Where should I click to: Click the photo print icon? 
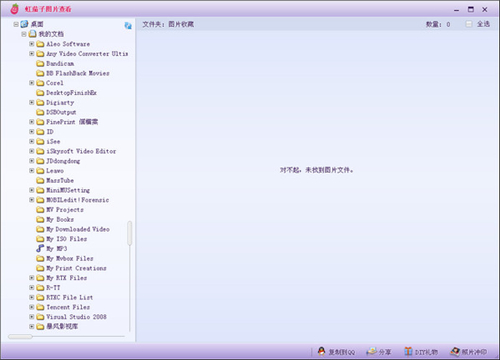(x=455, y=351)
